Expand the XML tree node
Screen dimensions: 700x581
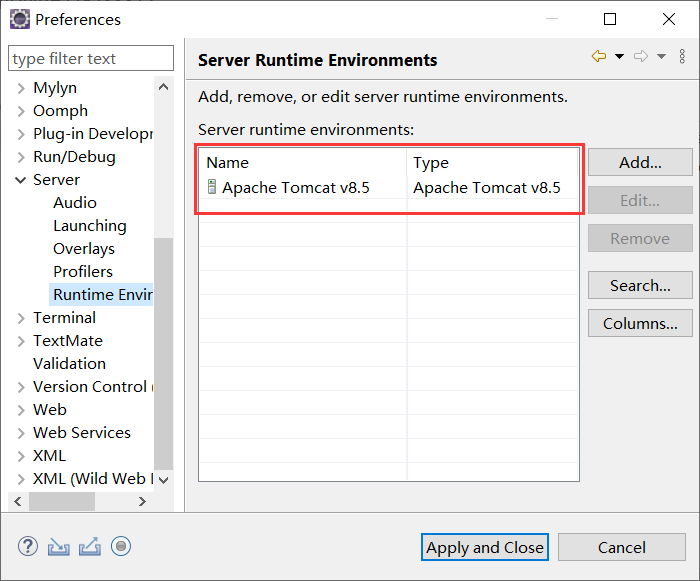21,456
